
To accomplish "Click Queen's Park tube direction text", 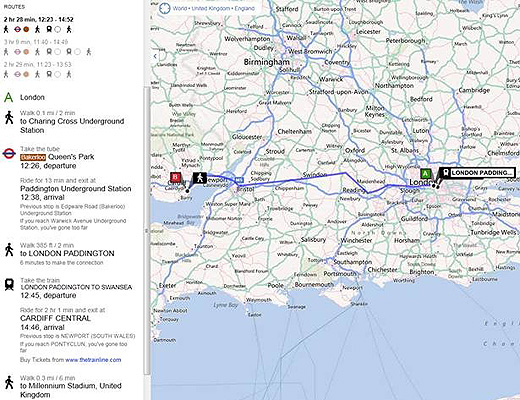I will pyautogui.click(x=71, y=157).
